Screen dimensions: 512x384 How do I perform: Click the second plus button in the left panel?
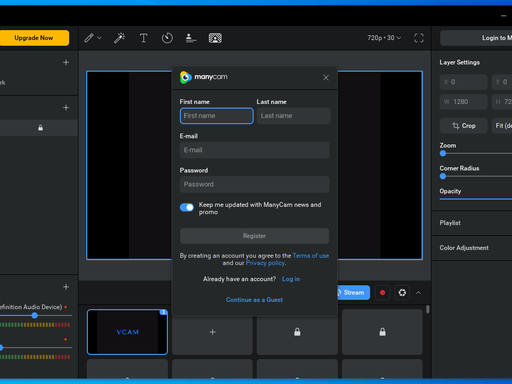(66, 108)
